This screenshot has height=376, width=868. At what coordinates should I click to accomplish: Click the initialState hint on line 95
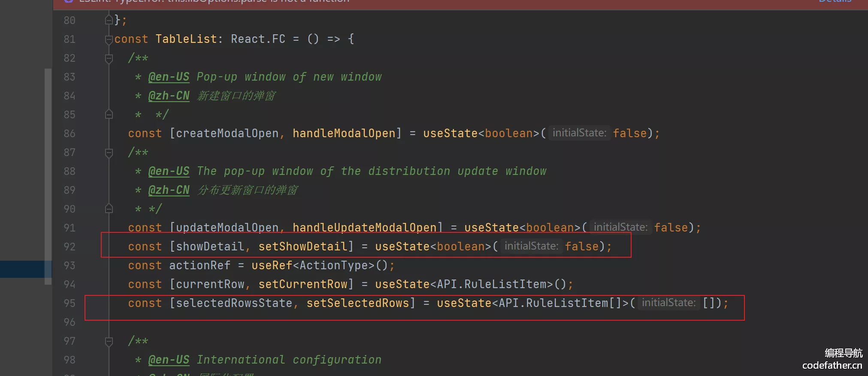pyautogui.click(x=668, y=303)
